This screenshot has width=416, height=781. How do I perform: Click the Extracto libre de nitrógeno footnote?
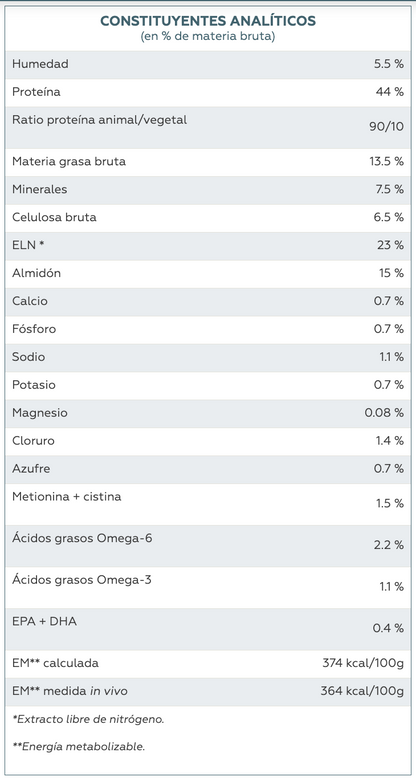pyautogui.click(x=88, y=719)
